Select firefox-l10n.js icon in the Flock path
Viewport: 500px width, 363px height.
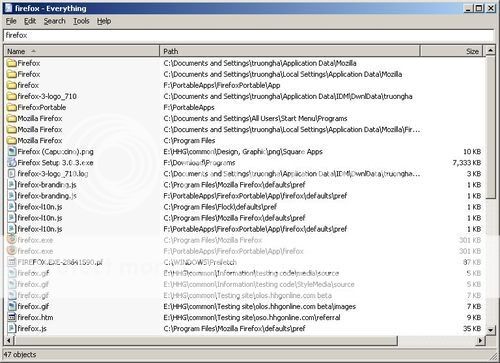(12, 207)
